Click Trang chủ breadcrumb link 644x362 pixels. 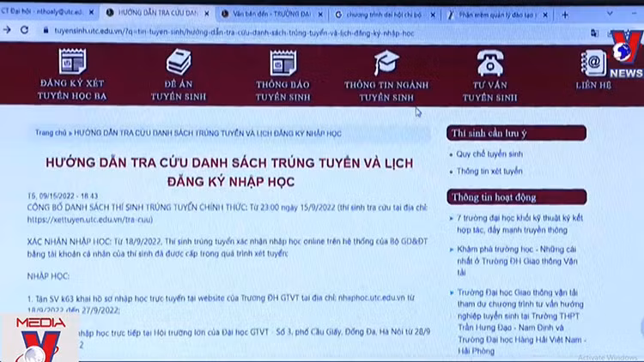51,133
